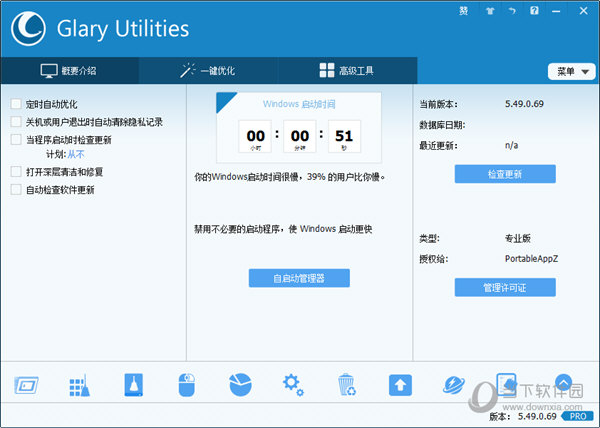Image resolution: width=600 pixels, height=428 pixels.
Task: Click the hours 00 counter box
Action: pos(255,137)
